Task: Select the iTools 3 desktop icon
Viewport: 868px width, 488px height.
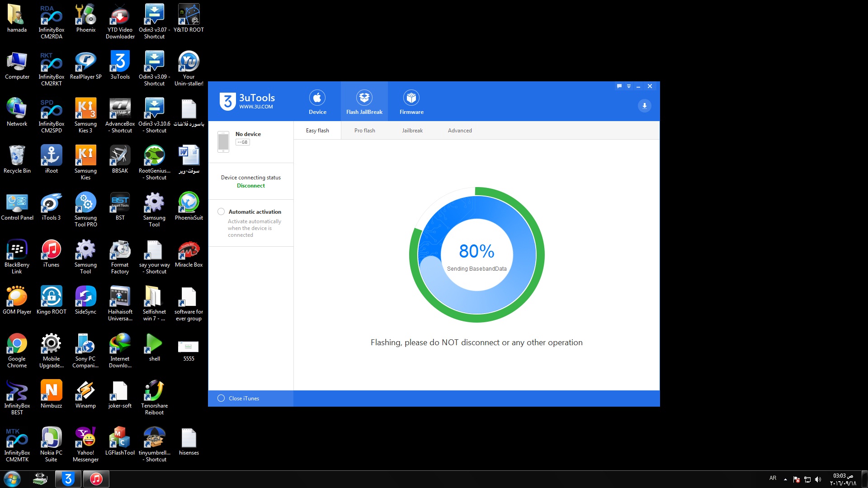Action: 52,206
